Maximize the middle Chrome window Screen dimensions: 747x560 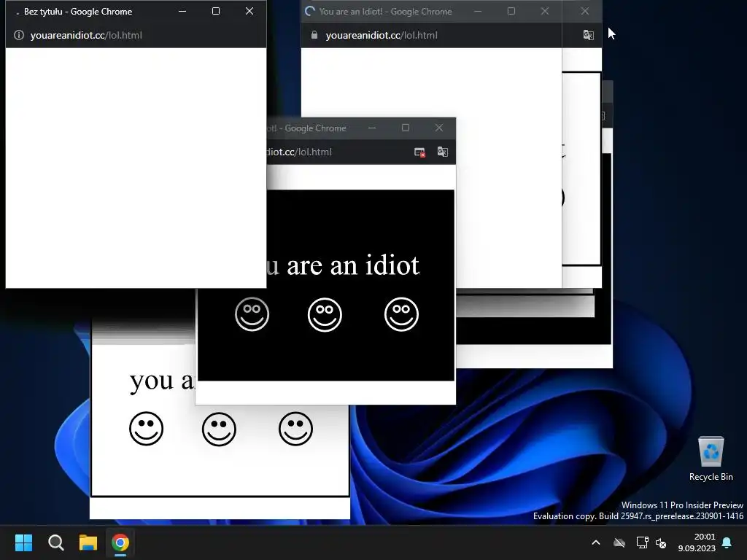(406, 128)
